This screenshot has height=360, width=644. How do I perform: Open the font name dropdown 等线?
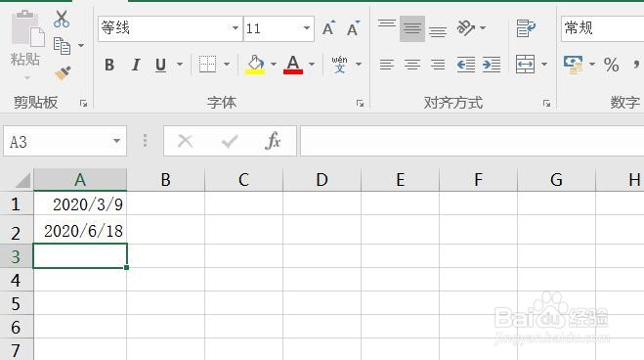tap(236, 28)
